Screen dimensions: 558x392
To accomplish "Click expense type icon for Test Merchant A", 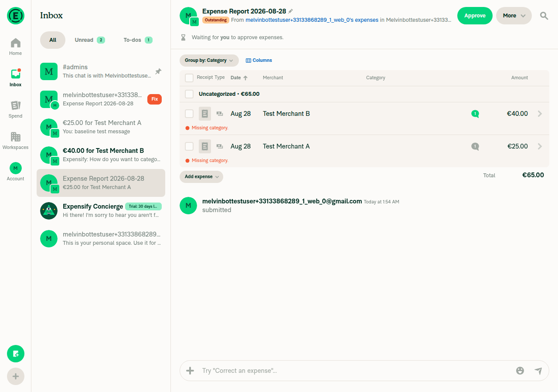I will coord(220,146).
